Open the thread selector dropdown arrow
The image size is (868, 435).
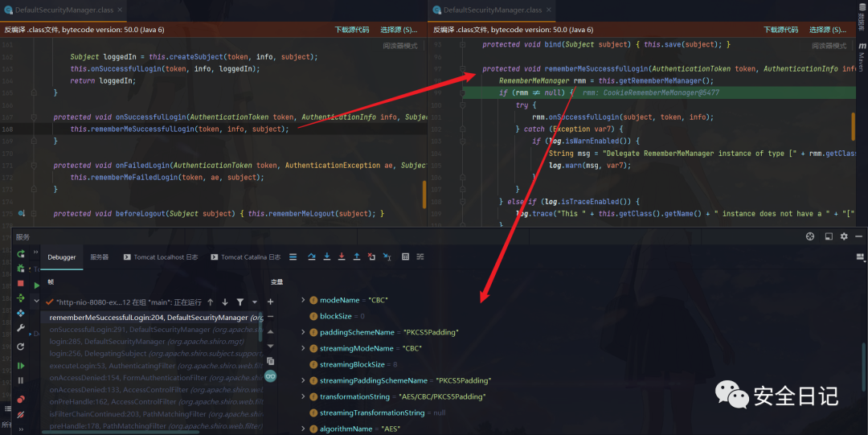[254, 302]
